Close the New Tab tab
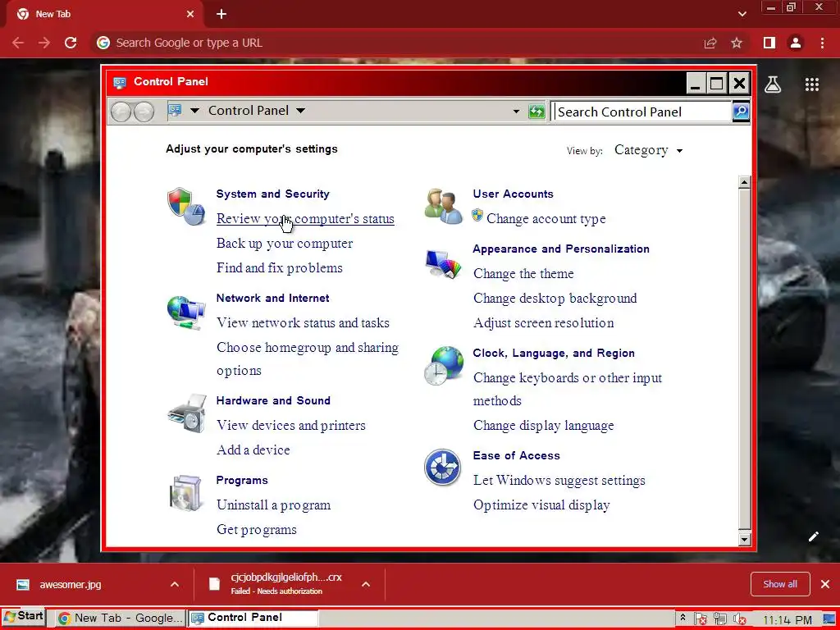840x630 pixels. (190, 15)
